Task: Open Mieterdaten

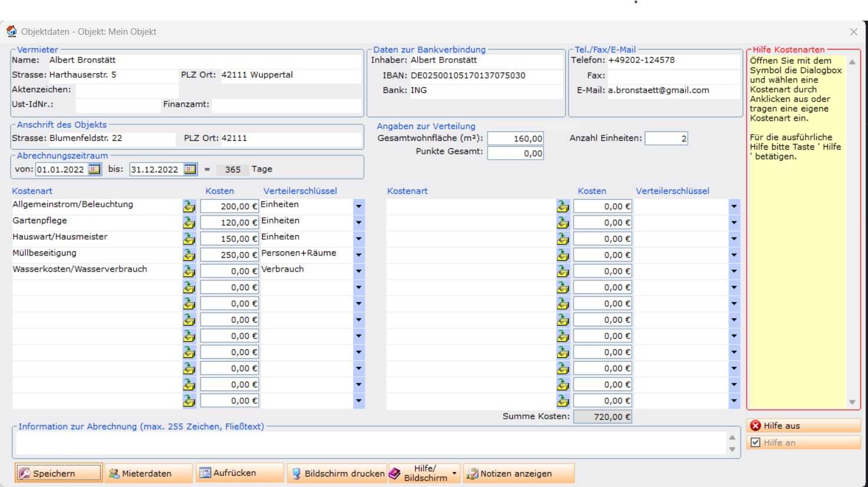Action: tap(149, 473)
